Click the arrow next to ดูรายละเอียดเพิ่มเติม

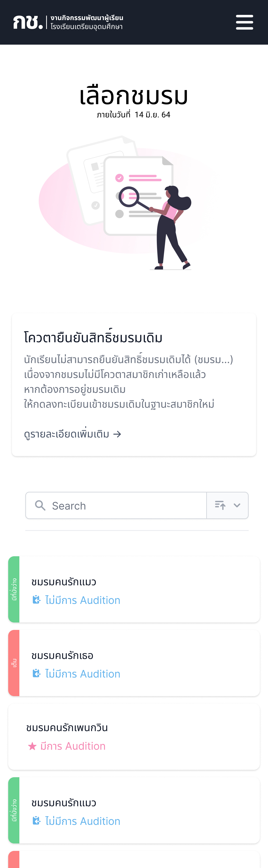tap(117, 434)
